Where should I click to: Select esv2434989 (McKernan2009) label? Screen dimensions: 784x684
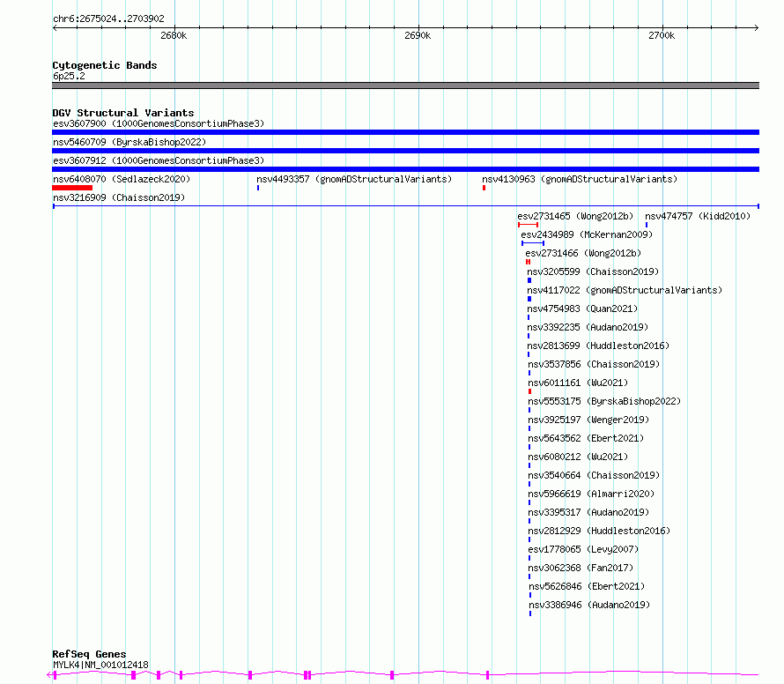click(587, 234)
